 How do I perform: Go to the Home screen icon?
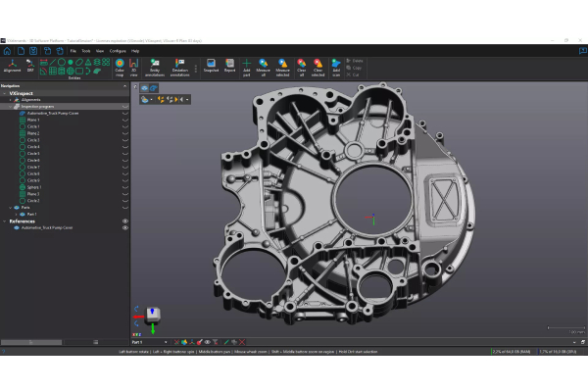(x=7, y=51)
